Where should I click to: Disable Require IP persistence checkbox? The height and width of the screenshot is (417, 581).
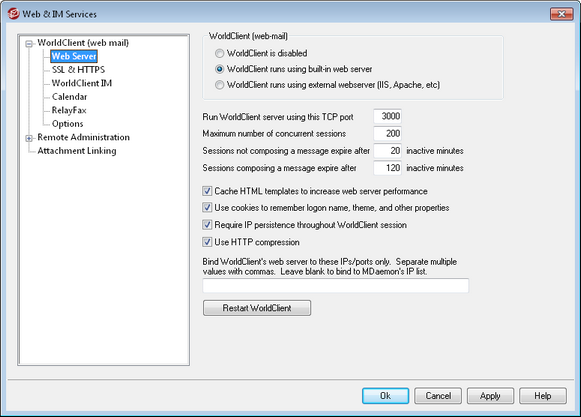[x=207, y=225]
